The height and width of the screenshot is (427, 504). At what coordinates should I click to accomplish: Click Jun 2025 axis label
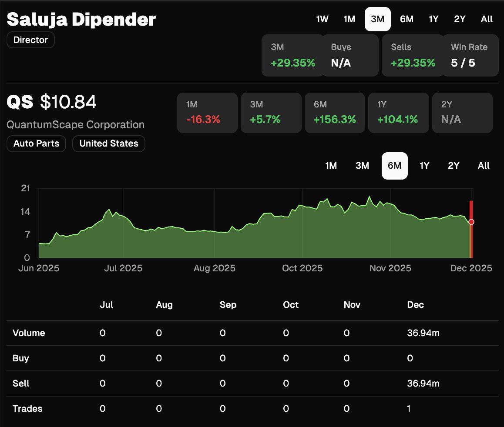tap(39, 268)
